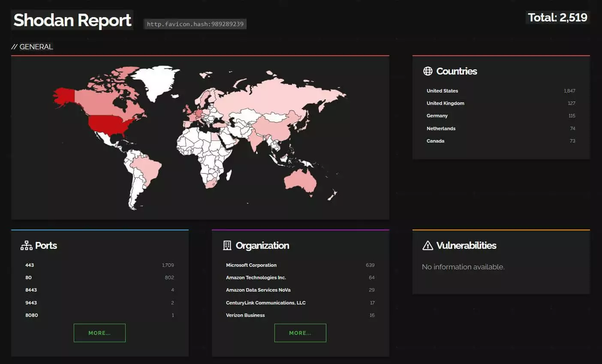Select United Kingdom in the Countries list
The image size is (602, 364).
(445, 103)
